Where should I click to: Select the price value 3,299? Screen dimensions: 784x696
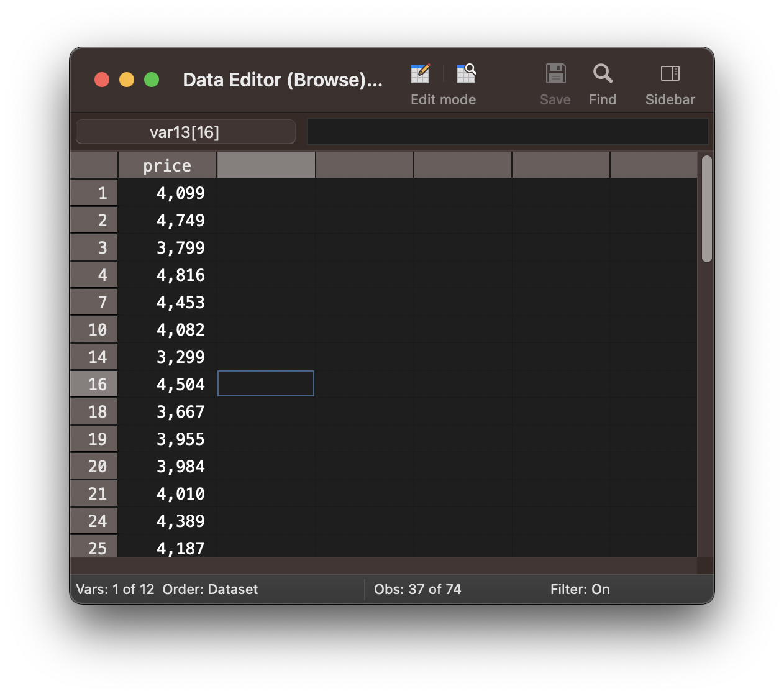click(168, 357)
